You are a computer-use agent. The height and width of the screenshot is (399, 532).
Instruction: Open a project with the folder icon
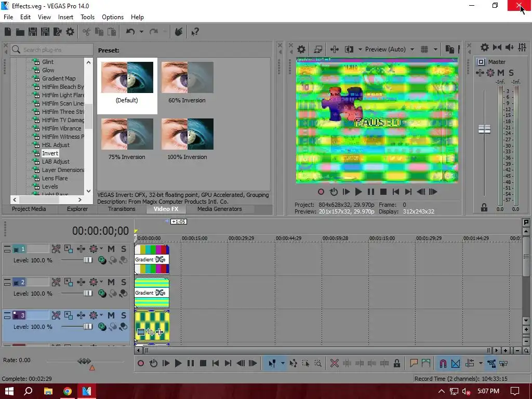point(20,32)
